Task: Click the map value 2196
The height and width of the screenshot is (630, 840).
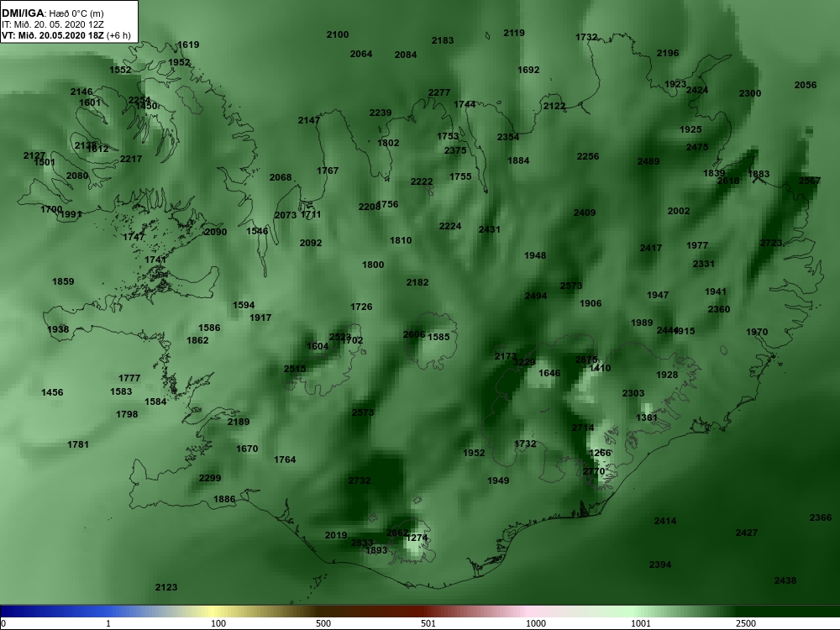Action: click(x=668, y=53)
